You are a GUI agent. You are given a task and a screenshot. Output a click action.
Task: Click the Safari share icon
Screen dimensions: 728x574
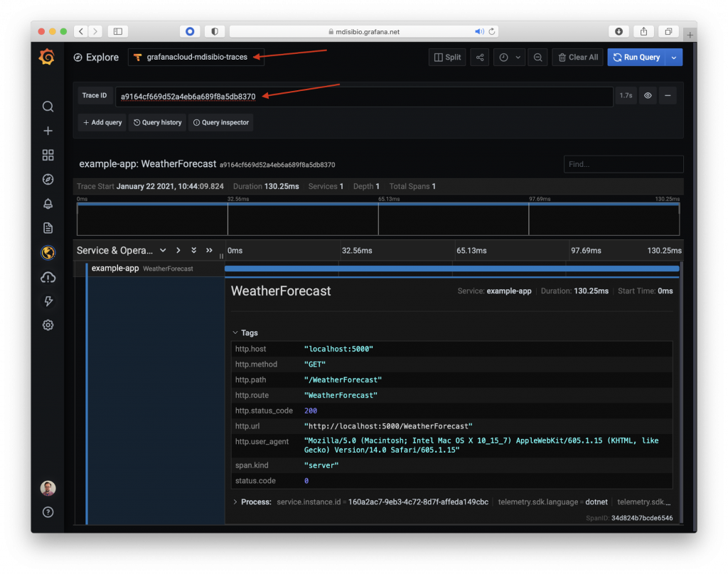(x=643, y=31)
